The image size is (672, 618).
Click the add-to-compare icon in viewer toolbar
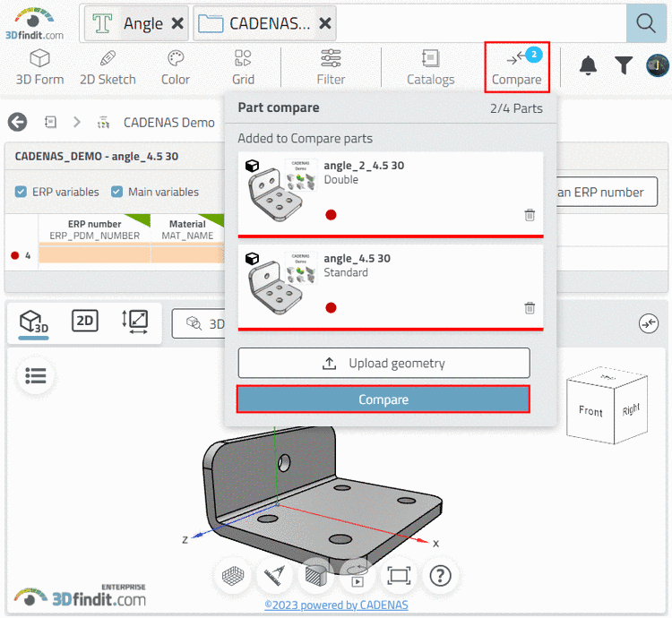649,323
